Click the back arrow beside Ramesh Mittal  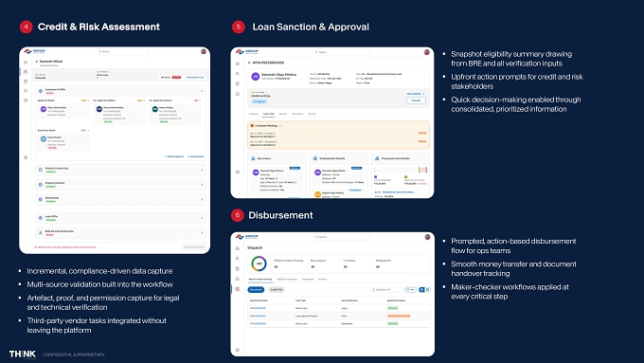tap(37, 62)
